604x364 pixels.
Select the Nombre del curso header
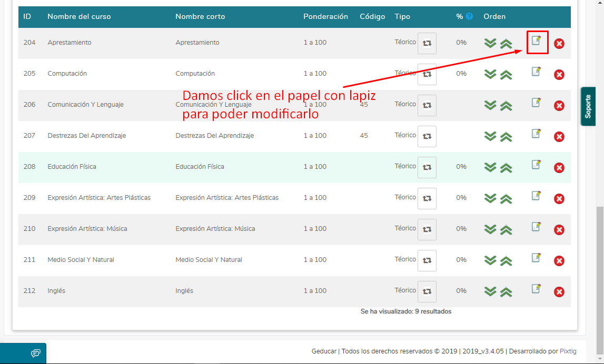click(x=79, y=16)
